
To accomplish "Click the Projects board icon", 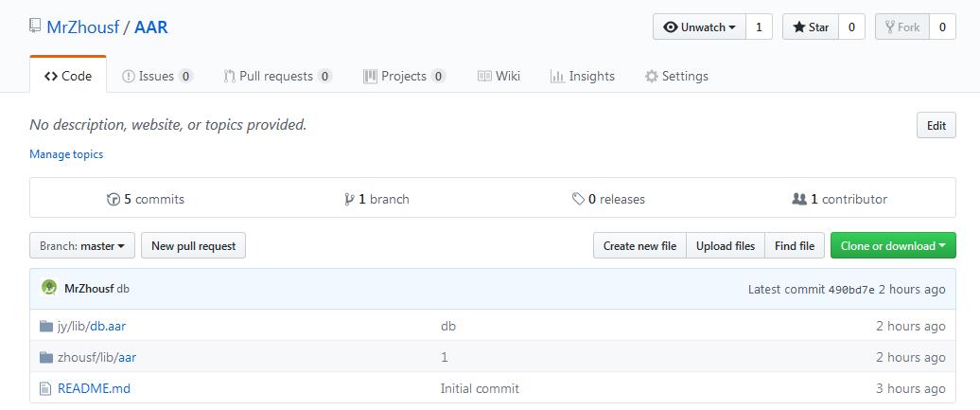I will click(x=370, y=77).
